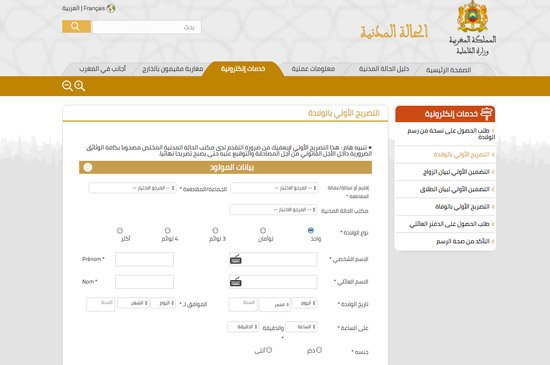
Task: Open virtual keyboard for first name field
Action: click(x=236, y=259)
